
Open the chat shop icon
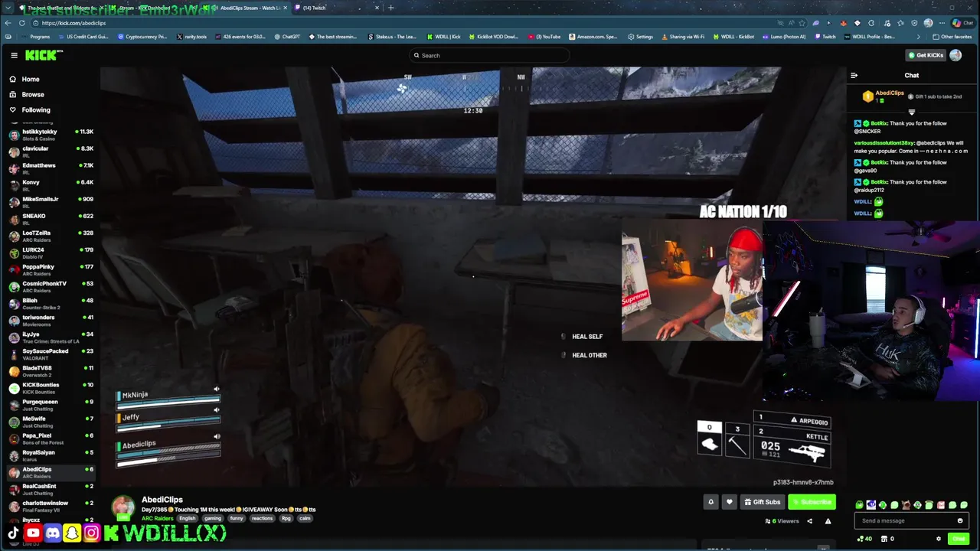[x=884, y=539]
